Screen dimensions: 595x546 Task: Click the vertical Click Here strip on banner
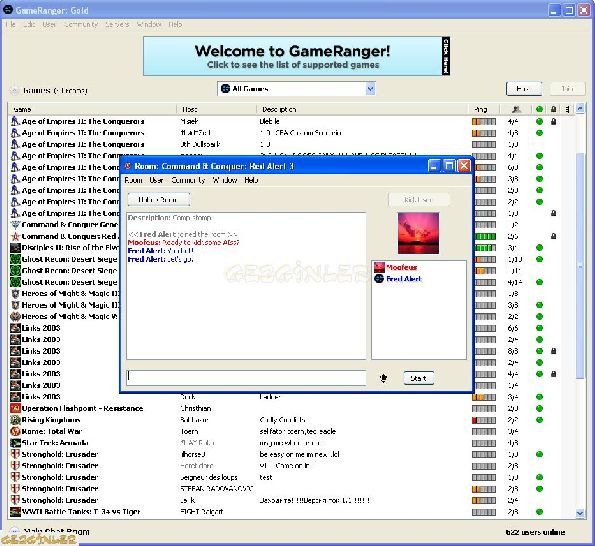coord(445,56)
